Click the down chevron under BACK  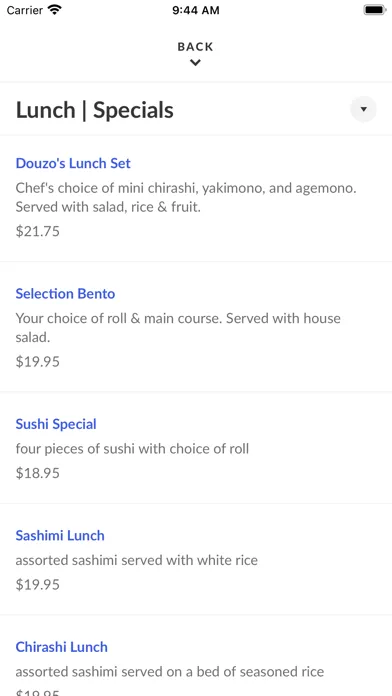[195, 63]
